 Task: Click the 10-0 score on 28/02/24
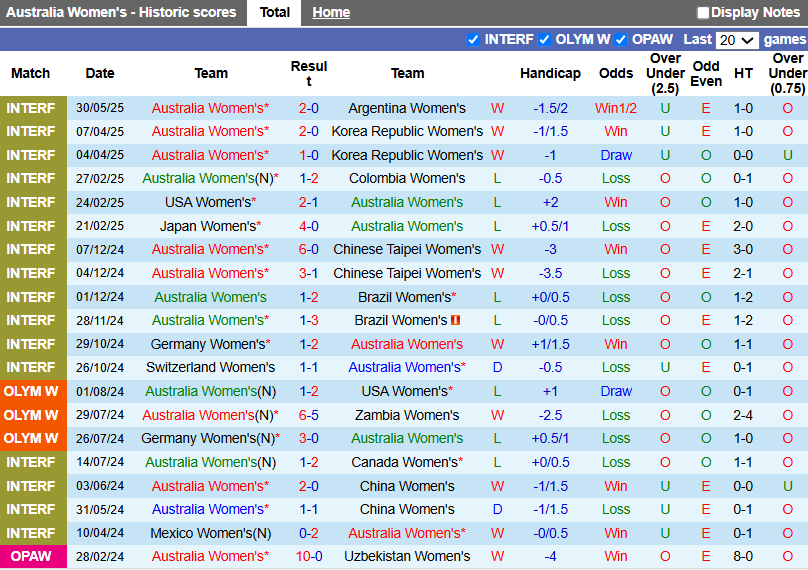[x=309, y=556]
